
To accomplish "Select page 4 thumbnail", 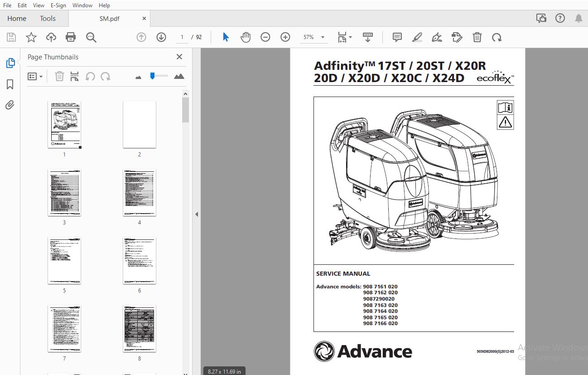I will pyautogui.click(x=140, y=193).
